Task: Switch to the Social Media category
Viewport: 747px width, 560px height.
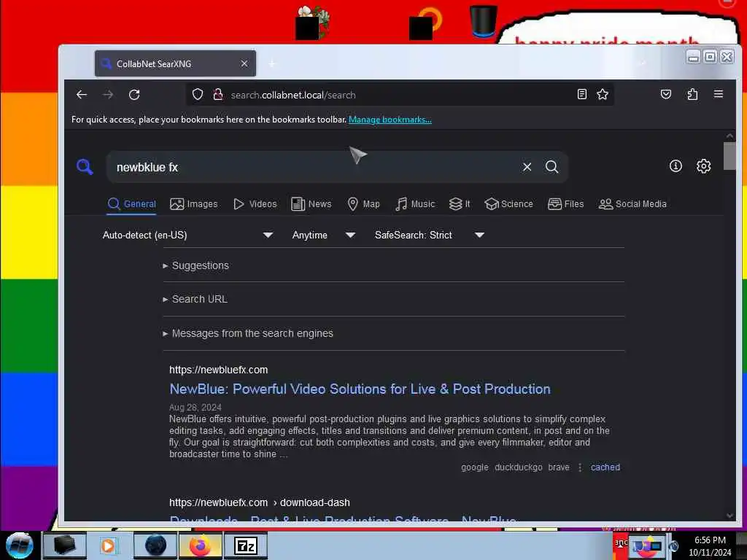Action: coord(632,204)
